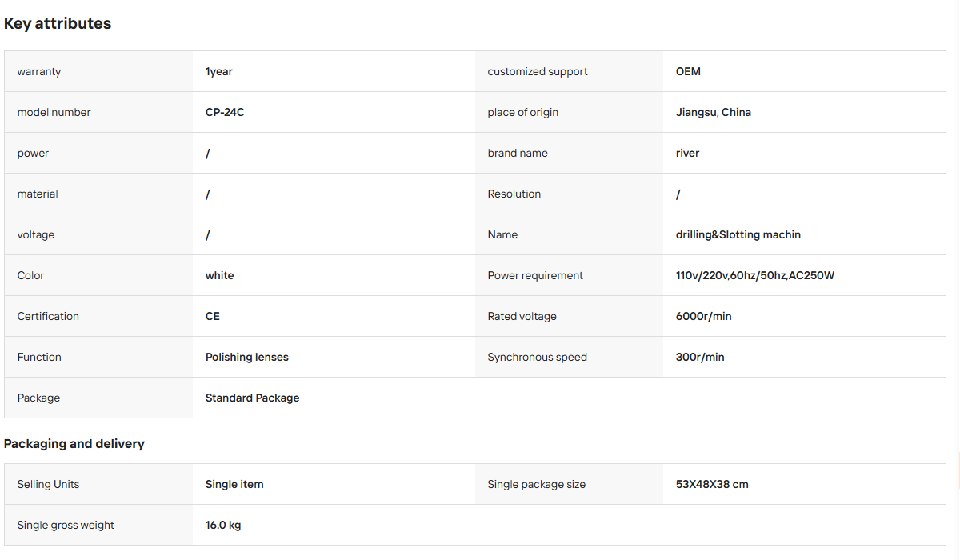
Task: Click the brand name value river
Action: click(x=688, y=154)
